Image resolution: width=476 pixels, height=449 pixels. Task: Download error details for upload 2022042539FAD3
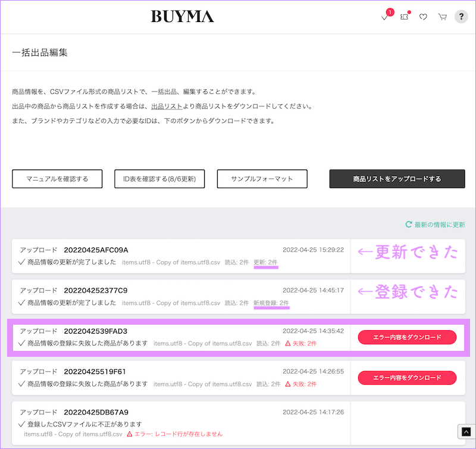click(407, 337)
